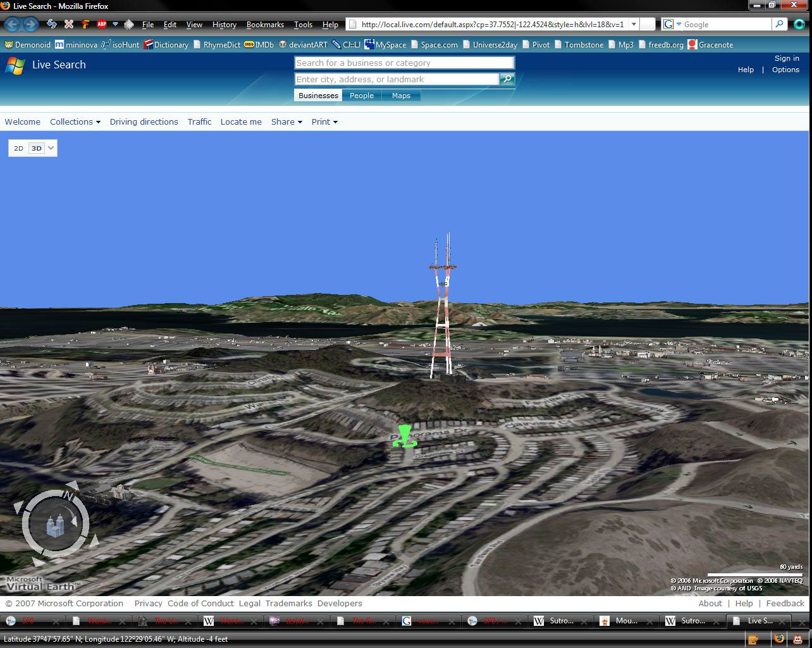Click the Locate me link

(x=240, y=121)
